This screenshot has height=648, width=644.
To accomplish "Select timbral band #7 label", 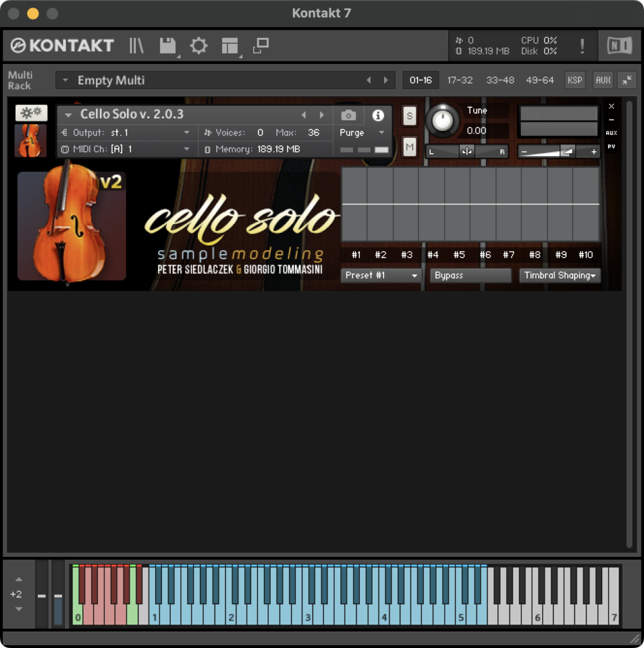I will [x=509, y=254].
